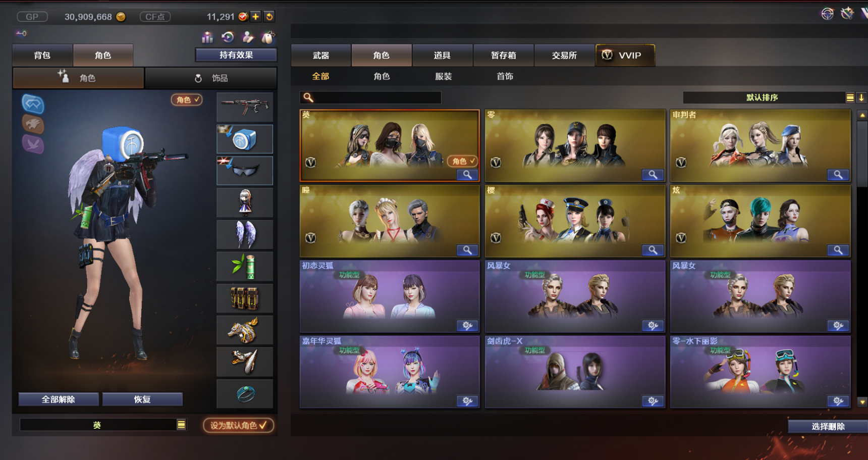Click the sunglasses accessory slot
Screen dimensions: 868x460
pyautogui.click(x=245, y=171)
